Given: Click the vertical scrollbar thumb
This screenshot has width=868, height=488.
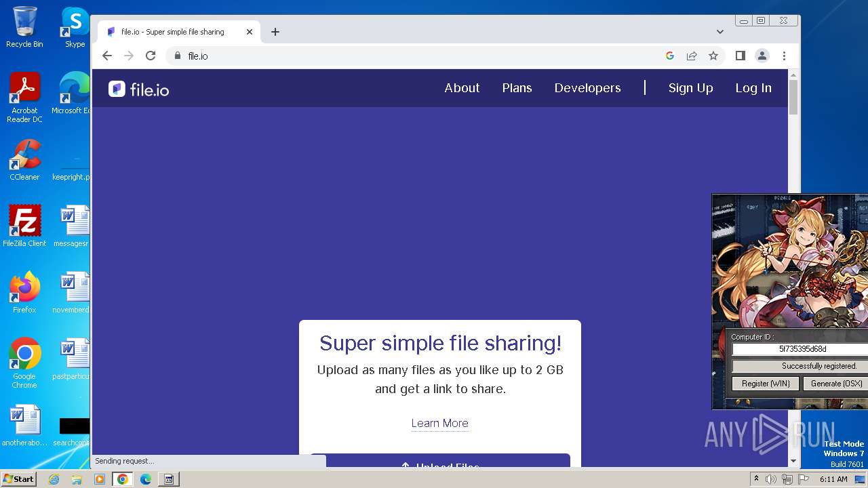Looking at the screenshot, I should tap(793, 97).
